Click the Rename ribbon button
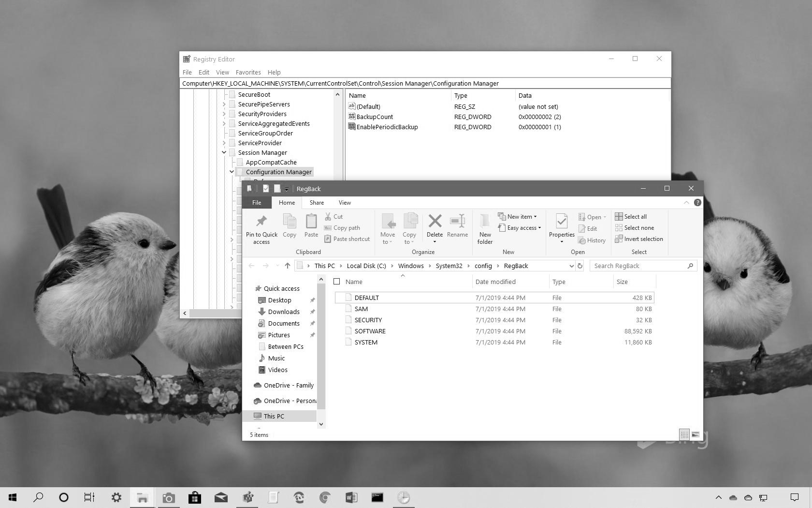 pyautogui.click(x=457, y=226)
